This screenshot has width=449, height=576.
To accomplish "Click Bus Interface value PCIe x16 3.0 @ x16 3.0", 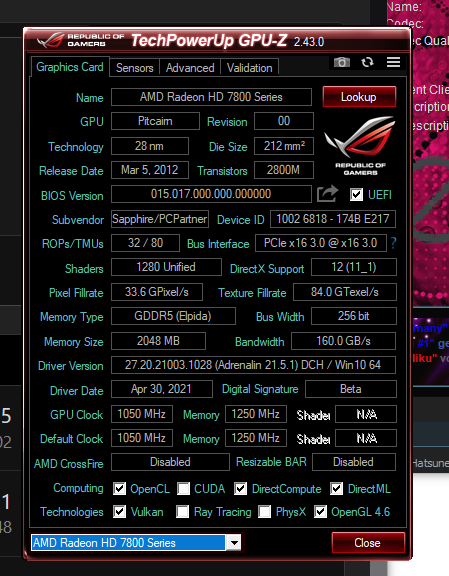I will [321, 243].
